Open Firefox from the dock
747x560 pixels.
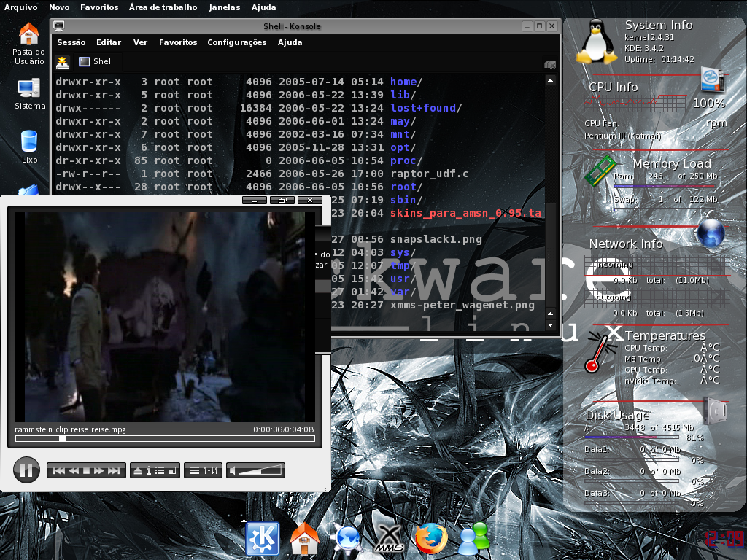pyautogui.click(x=431, y=539)
